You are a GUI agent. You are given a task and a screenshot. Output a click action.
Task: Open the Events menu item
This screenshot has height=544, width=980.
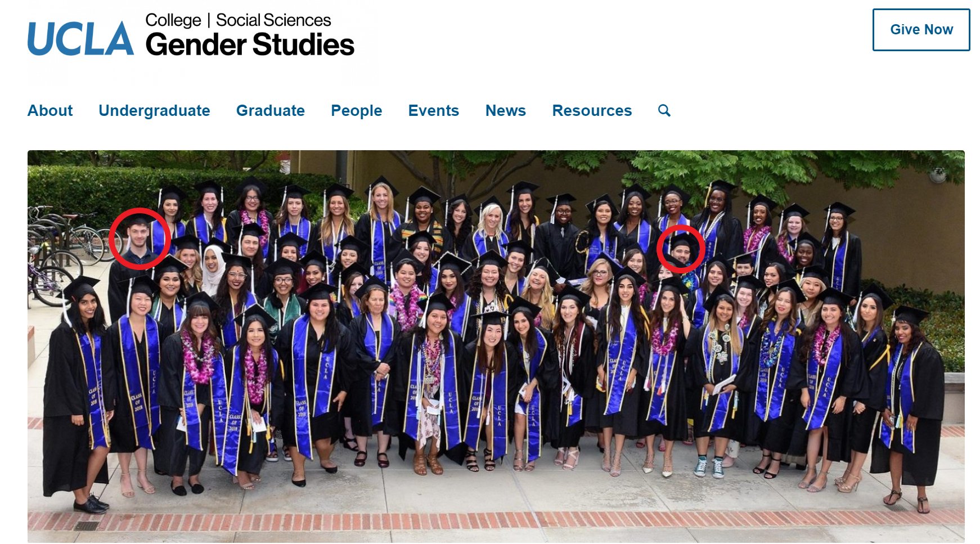click(x=434, y=110)
